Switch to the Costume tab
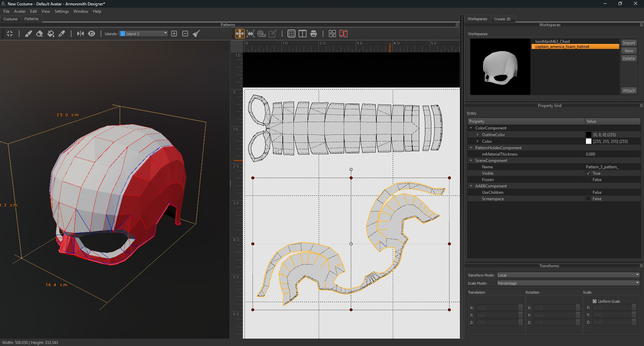The image size is (644, 346). pyautogui.click(x=10, y=19)
